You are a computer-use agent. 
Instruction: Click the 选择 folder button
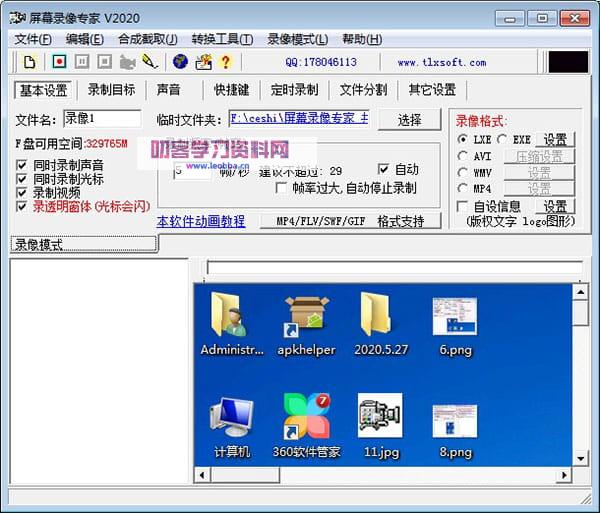pyautogui.click(x=409, y=120)
